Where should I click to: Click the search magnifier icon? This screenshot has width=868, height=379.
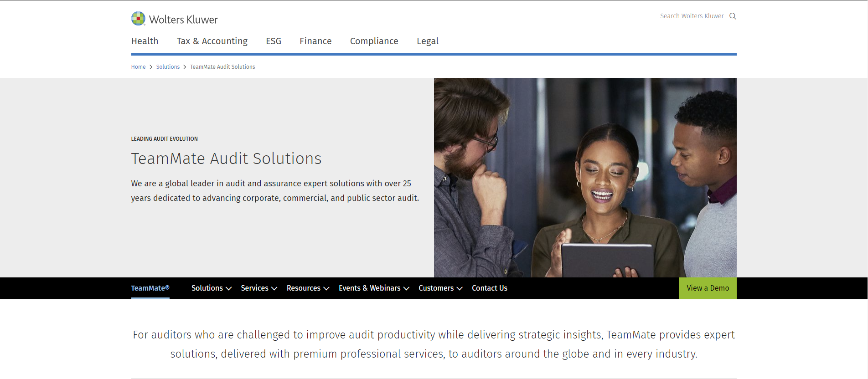click(733, 16)
